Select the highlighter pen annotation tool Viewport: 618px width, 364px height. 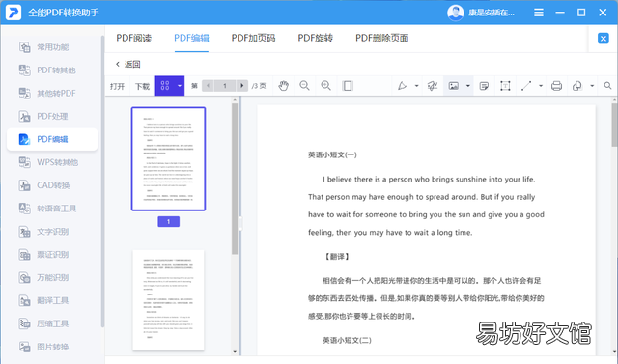coord(402,86)
